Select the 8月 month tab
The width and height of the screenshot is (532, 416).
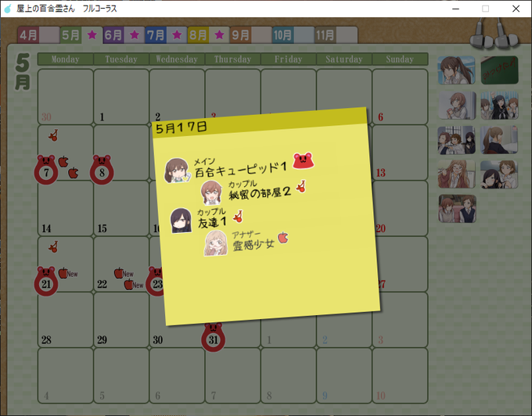pyautogui.click(x=208, y=35)
